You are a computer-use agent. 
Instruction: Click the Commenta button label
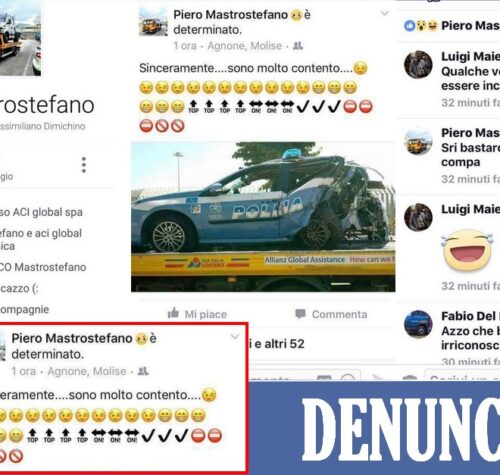[x=339, y=314]
